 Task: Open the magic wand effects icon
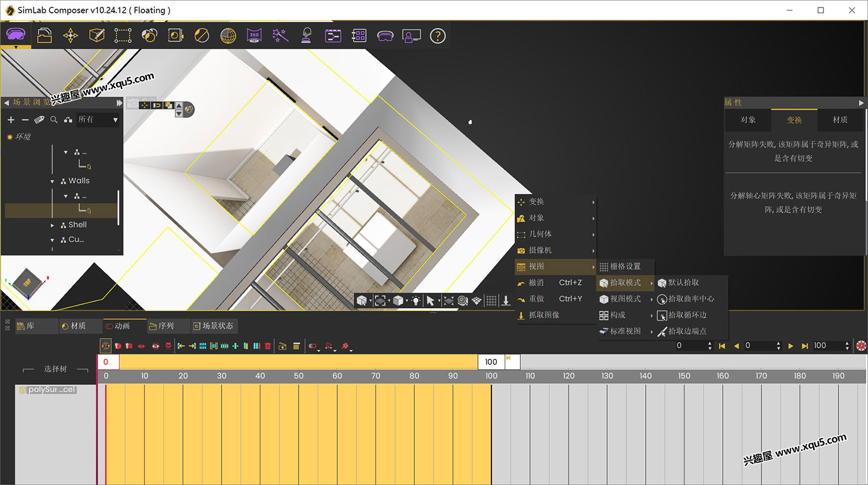(x=281, y=36)
